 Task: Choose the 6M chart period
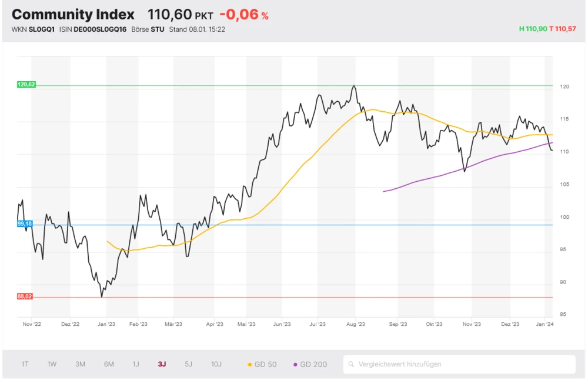[108, 365]
